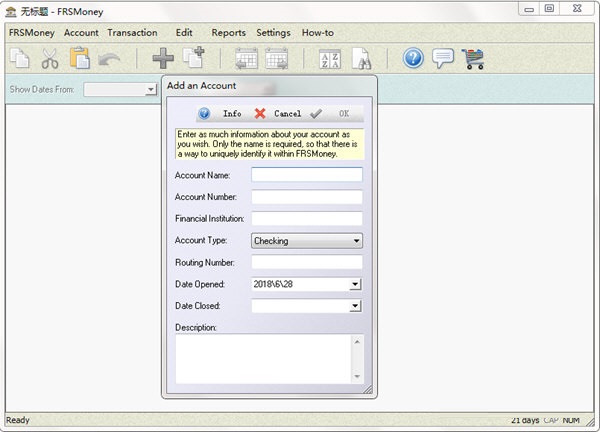
Task: Open the Date Opened date picker arrow
Action: point(355,284)
